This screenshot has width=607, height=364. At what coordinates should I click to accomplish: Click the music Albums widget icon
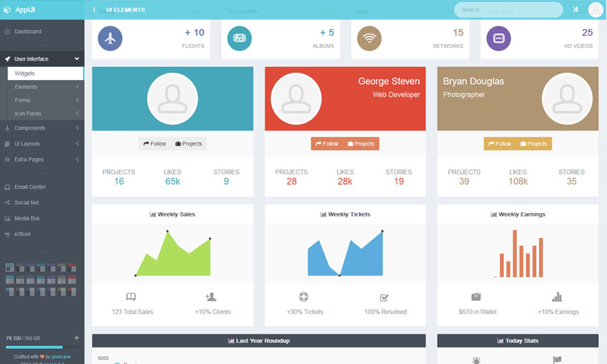pyautogui.click(x=239, y=38)
